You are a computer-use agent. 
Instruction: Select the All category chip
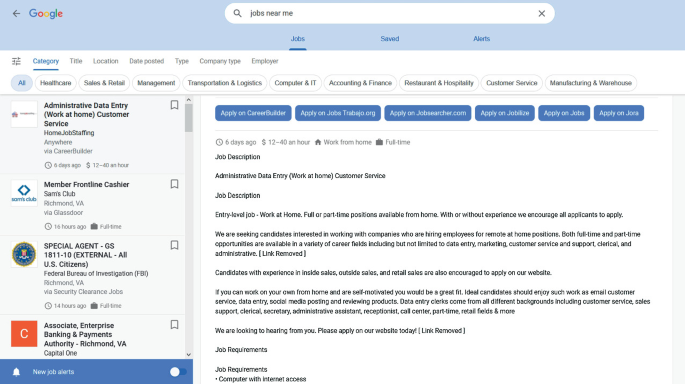point(21,83)
